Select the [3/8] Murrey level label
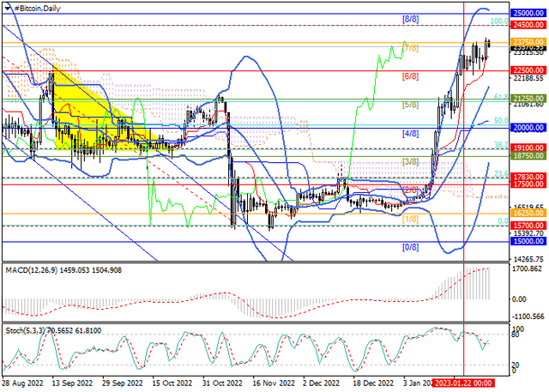The width and height of the screenshot is (549, 392). (410, 162)
